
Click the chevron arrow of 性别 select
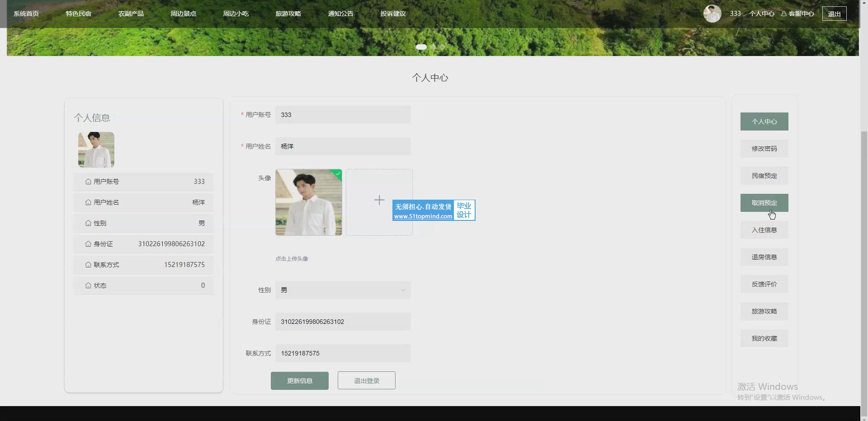[403, 290]
